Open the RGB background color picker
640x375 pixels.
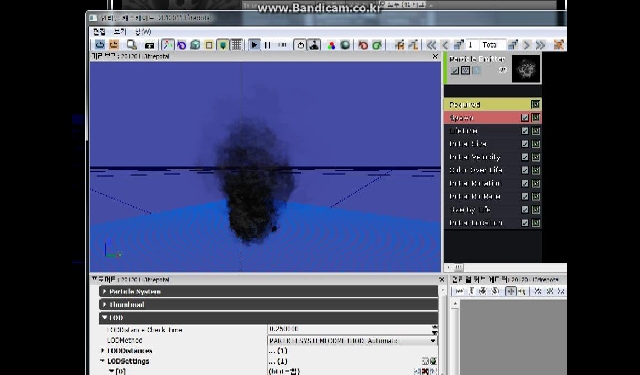click(331, 45)
